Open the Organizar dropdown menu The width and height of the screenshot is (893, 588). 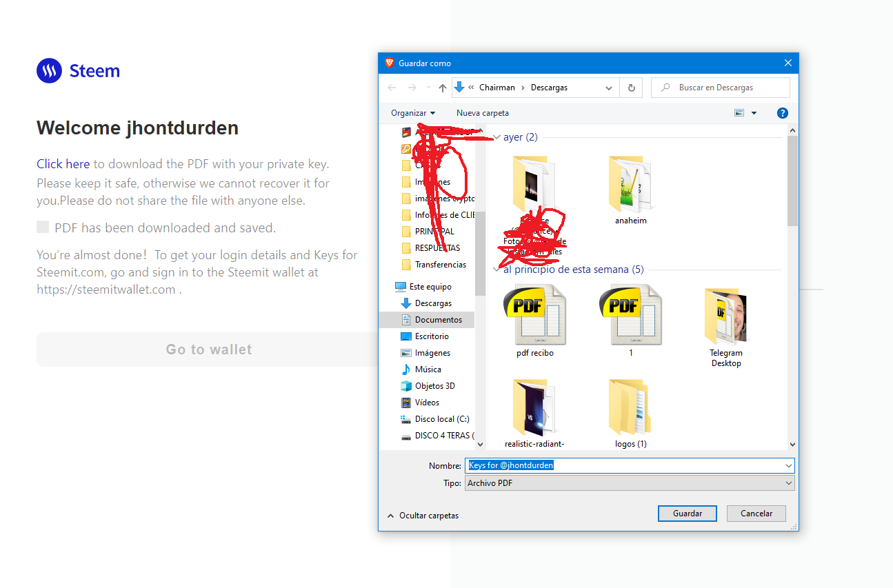(413, 113)
